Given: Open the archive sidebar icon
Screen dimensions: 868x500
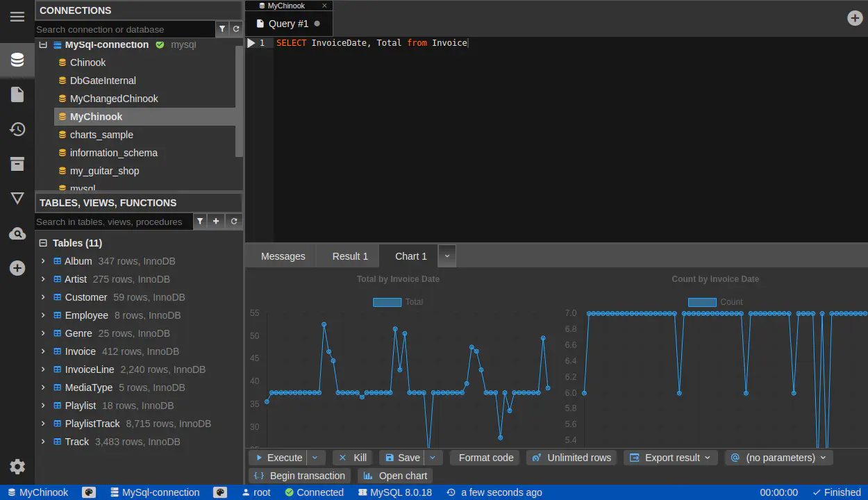Looking at the screenshot, I should click(17, 164).
